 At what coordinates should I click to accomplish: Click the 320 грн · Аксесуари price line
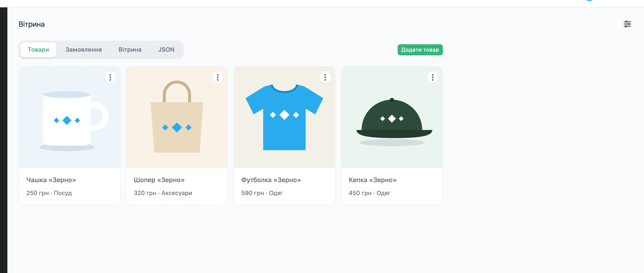pos(163,193)
